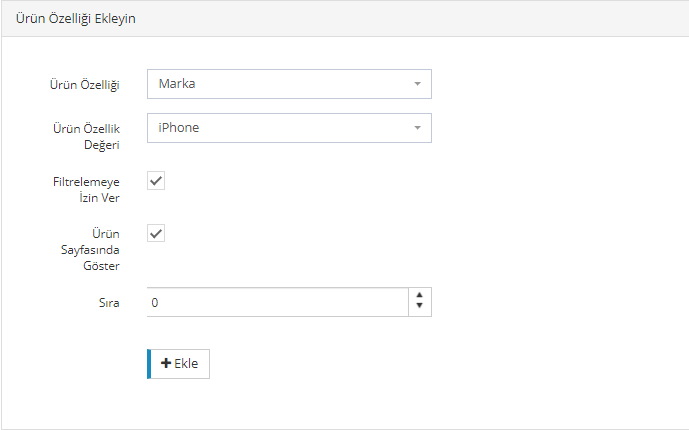Screen dimensions: 689x430
Task: Click the Ürün Özelliği field label
Action: tap(86, 85)
